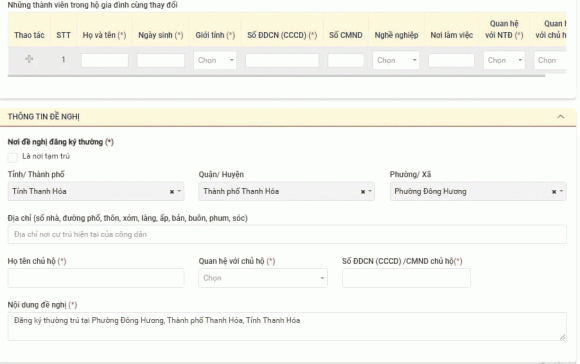This screenshot has height=364, width=580.
Task: Clear the Phường Đông Hương selection
Action: point(554,192)
